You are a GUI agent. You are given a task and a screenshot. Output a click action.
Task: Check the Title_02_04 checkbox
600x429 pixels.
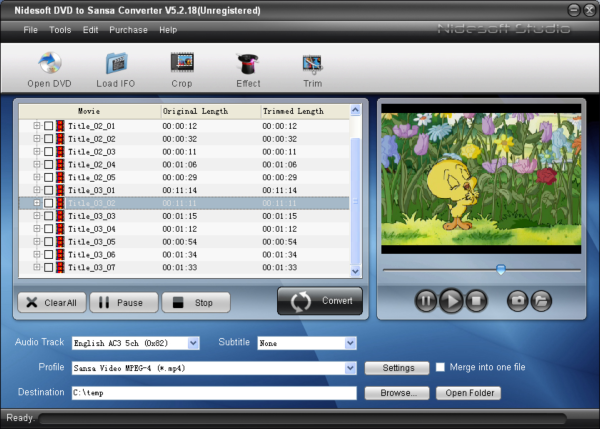(x=49, y=165)
